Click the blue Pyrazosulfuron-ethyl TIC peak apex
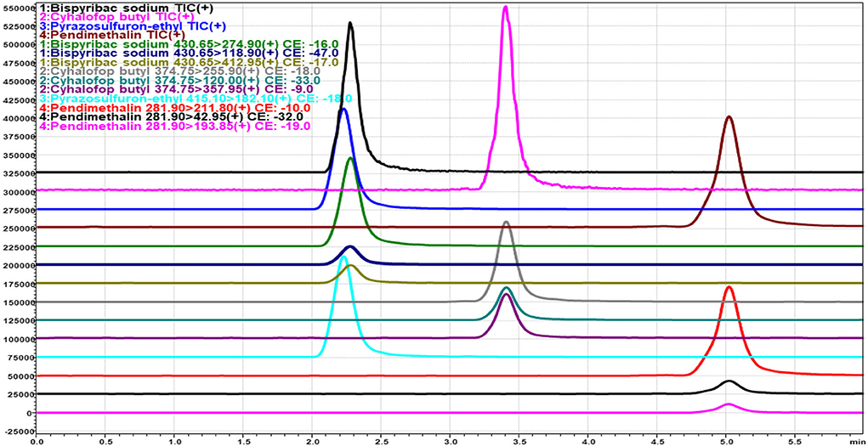Viewport: 868px width, 446px height. 343,109
